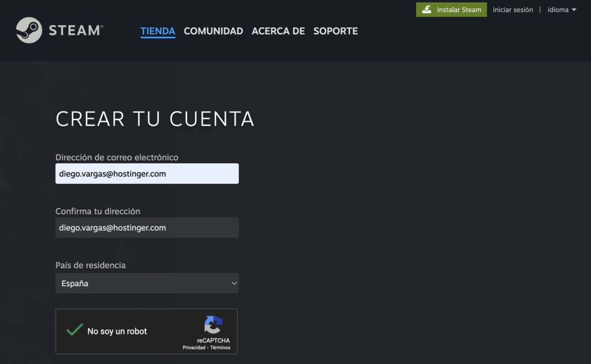Click the idioma chevron arrow
Viewport: 591px width, 364px height.
coord(574,9)
